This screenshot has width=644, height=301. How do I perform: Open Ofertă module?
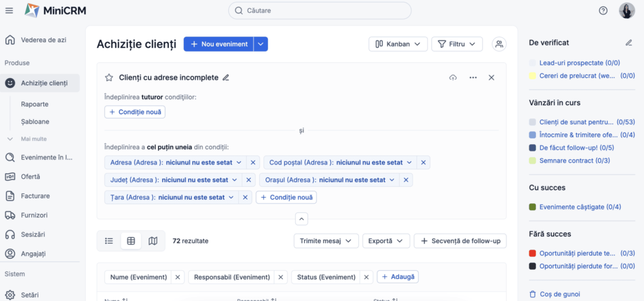coord(30,176)
